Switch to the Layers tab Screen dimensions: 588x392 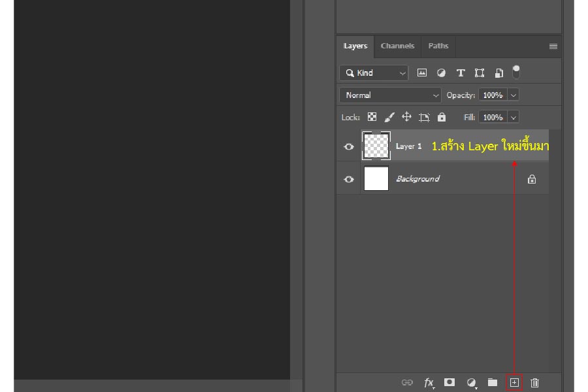355,46
